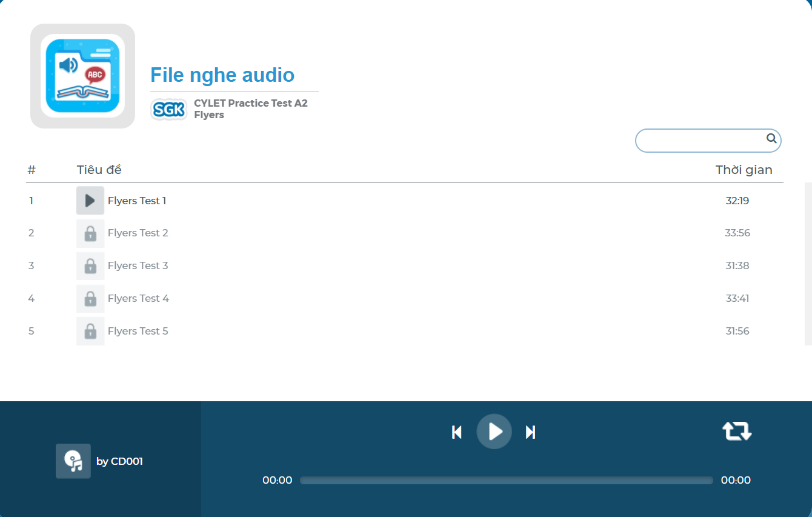Screen dimensions: 812x517
Task: Sort by the 'Thời gian' column header
Action: pyautogui.click(x=744, y=170)
